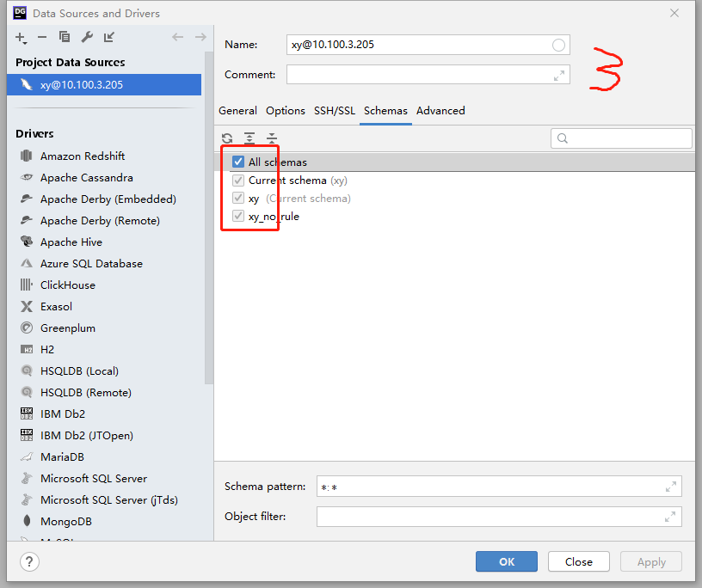Toggle the All schemas checkbox
The height and width of the screenshot is (588, 702).
[x=238, y=162]
